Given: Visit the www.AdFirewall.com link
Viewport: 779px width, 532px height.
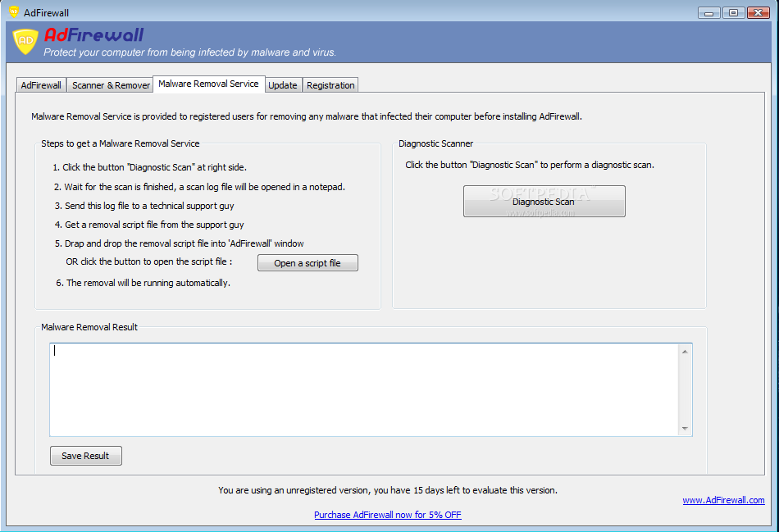Looking at the screenshot, I should point(723,500).
